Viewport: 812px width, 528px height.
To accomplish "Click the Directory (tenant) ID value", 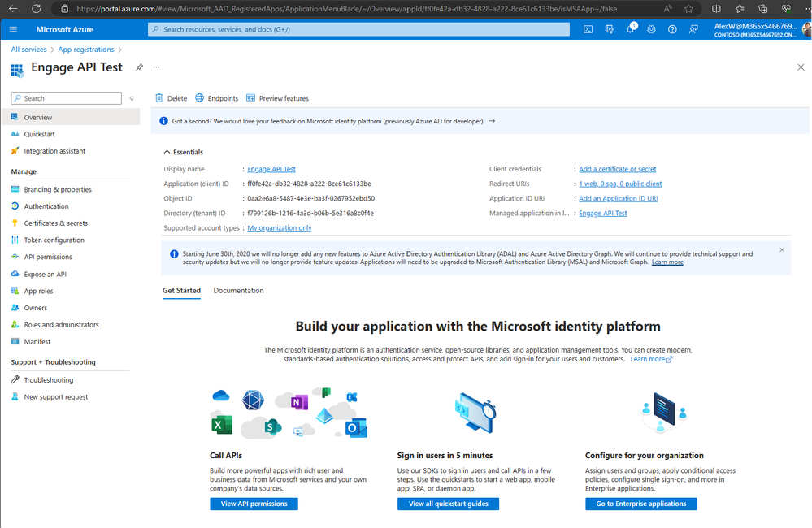I will point(310,214).
